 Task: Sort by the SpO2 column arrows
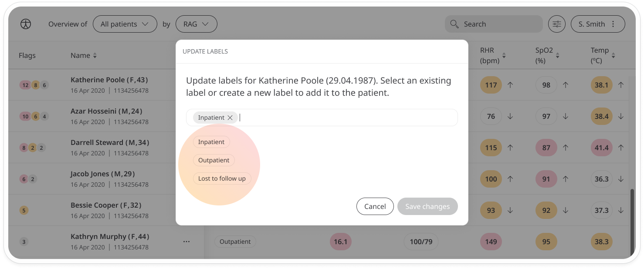pos(558,56)
